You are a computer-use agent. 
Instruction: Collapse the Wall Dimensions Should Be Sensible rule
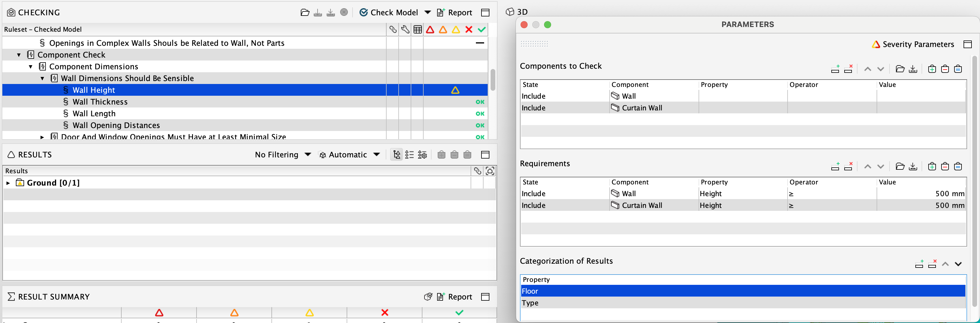[x=42, y=78]
